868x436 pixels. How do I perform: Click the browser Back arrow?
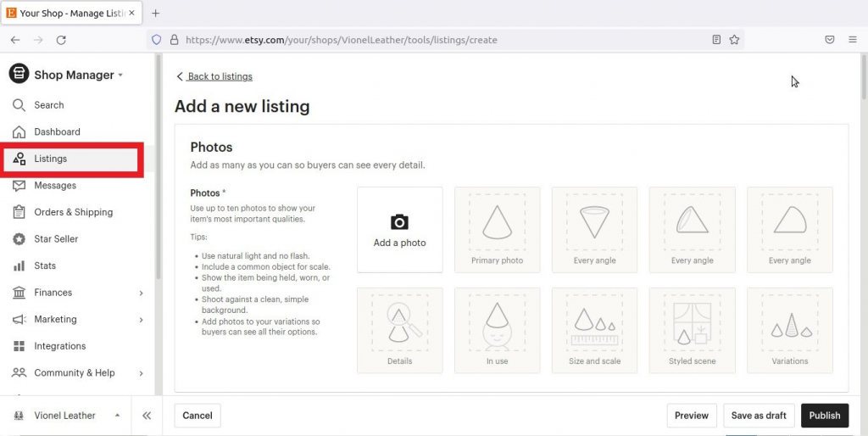15,40
